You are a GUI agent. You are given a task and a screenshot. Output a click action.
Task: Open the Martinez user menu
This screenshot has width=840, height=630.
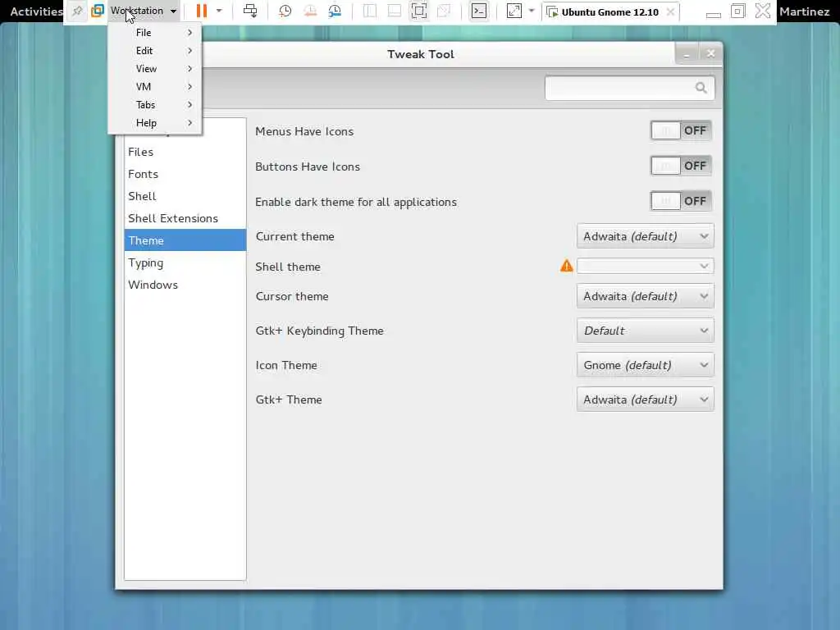tap(804, 11)
